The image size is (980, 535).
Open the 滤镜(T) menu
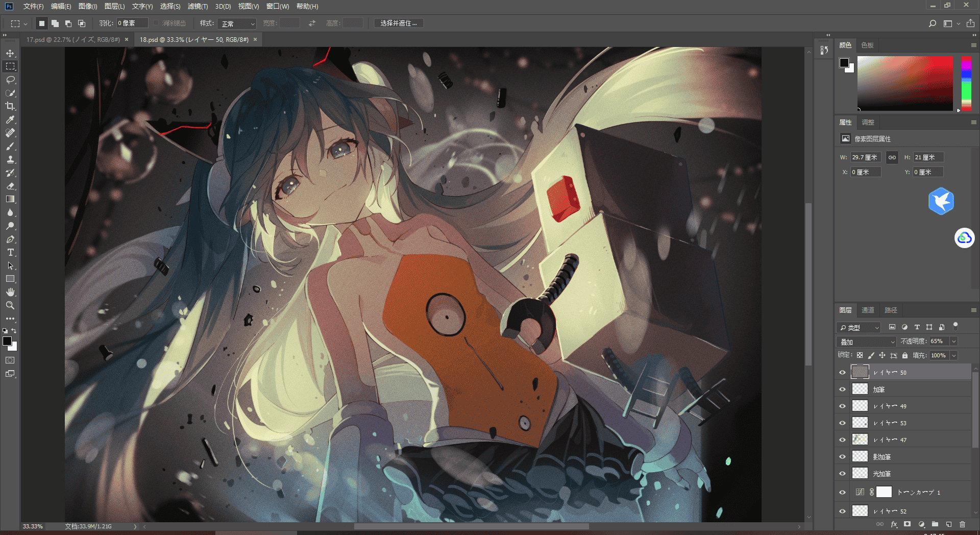(198, 6)
